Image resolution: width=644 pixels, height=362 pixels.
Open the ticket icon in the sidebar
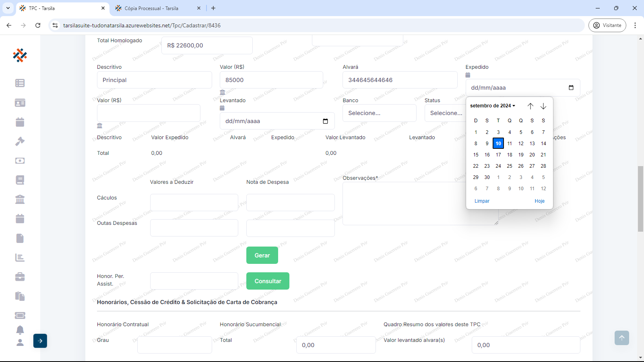(20, 315)
